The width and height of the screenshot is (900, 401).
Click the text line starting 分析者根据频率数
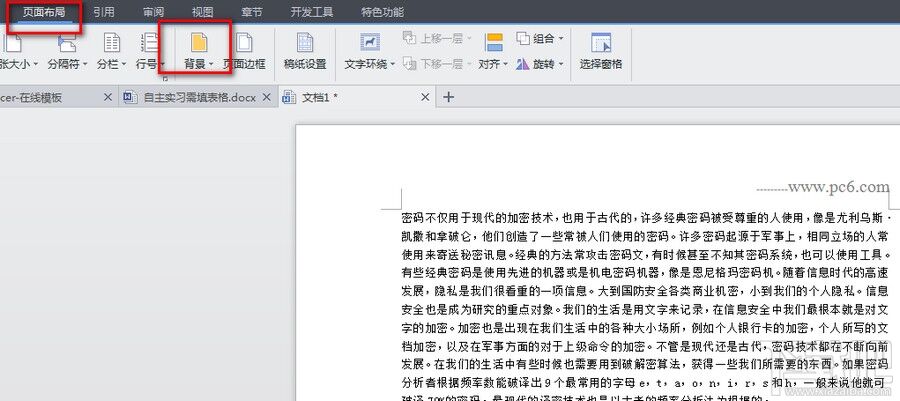pos(645,381)
